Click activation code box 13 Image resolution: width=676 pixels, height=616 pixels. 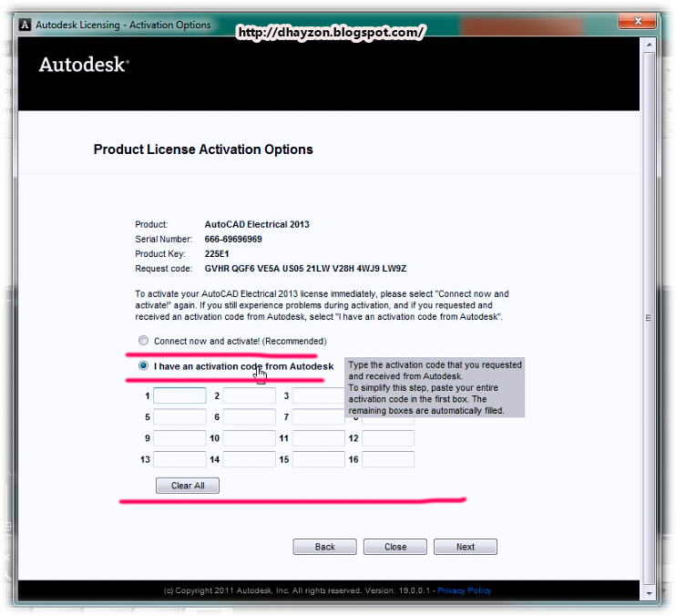(179, 459)
